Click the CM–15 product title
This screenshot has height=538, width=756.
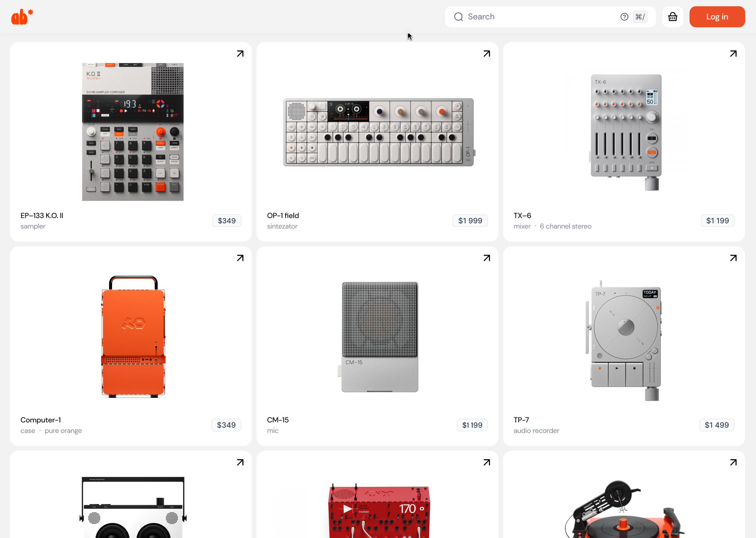278,420
